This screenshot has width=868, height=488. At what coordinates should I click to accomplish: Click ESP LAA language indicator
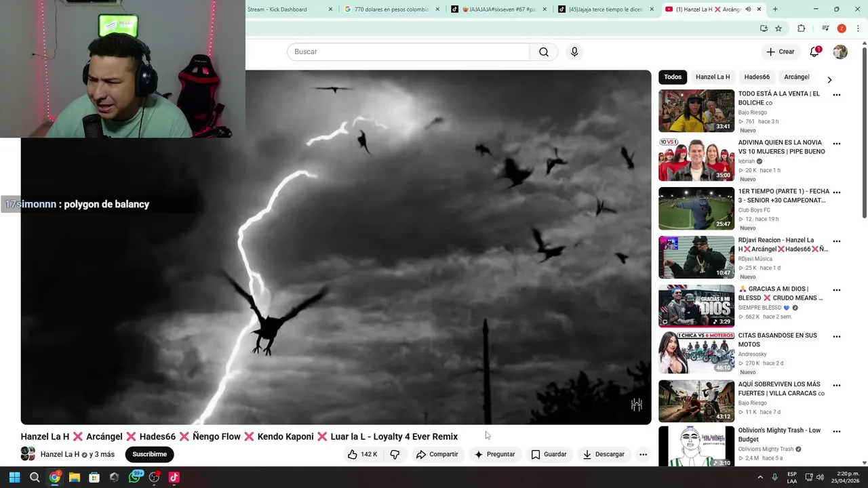(792, 477)
